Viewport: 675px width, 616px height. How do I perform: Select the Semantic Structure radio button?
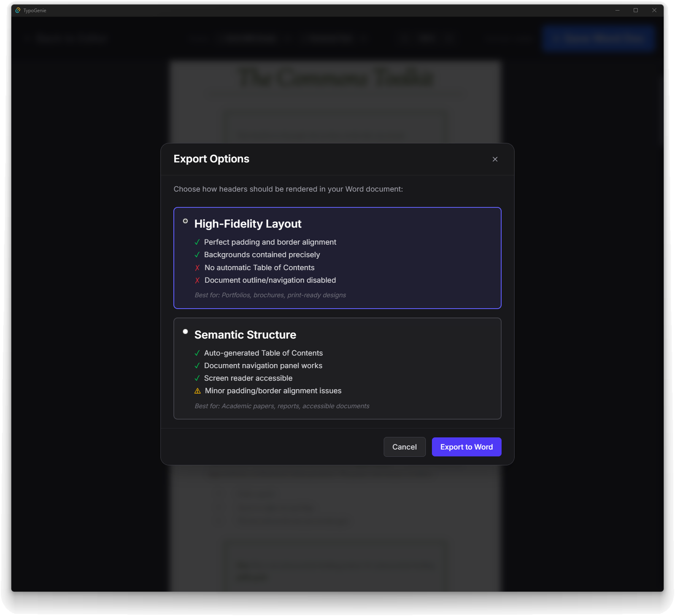pos(185,332)
